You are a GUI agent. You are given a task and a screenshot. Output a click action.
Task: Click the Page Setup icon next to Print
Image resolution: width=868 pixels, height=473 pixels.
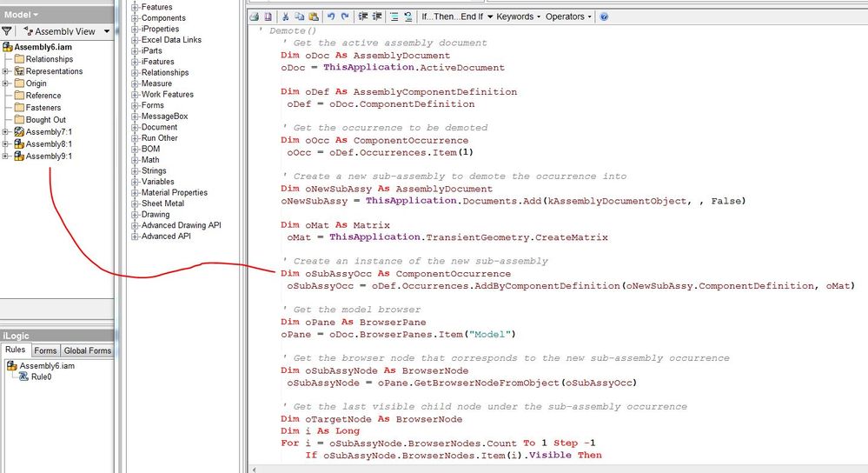pos(268,17)
